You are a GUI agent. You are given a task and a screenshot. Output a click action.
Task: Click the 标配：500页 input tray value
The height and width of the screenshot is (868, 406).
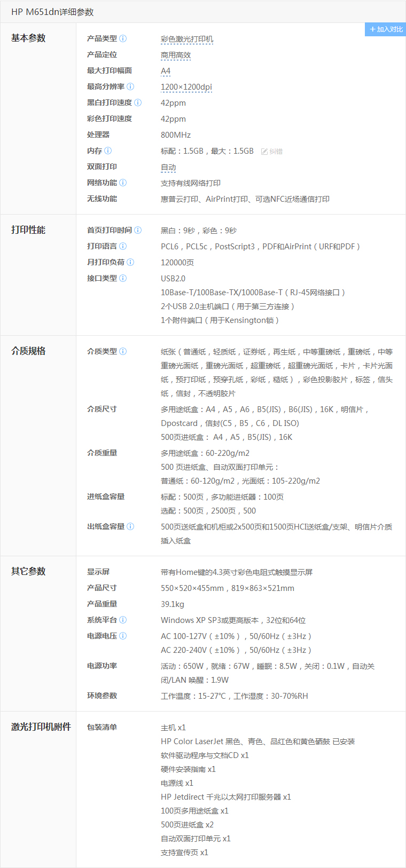[x=222, y=497]
